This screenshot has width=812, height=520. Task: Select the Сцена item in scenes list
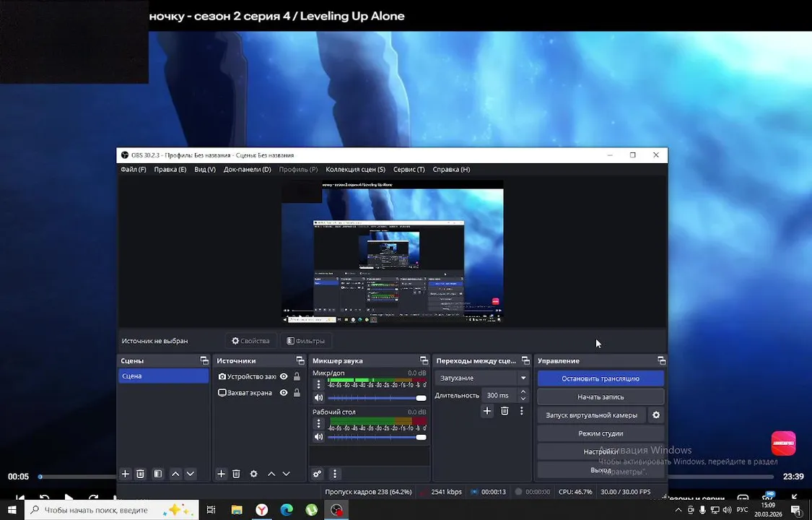[x=163, y=376]
